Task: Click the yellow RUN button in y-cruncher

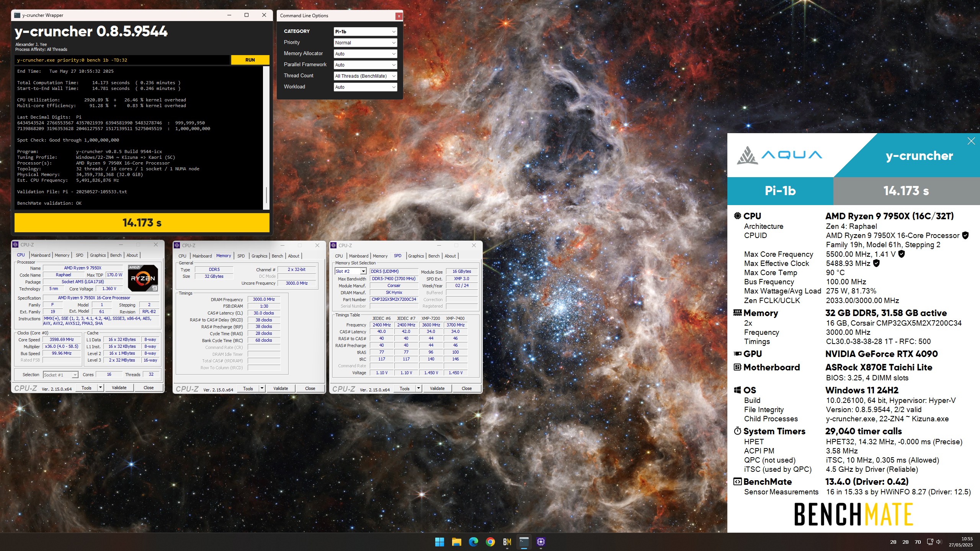Action: [x=250, y=60]
